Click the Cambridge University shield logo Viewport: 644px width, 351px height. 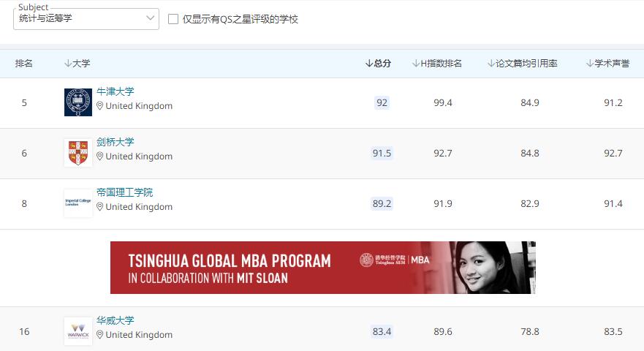(x=78, y=153)
